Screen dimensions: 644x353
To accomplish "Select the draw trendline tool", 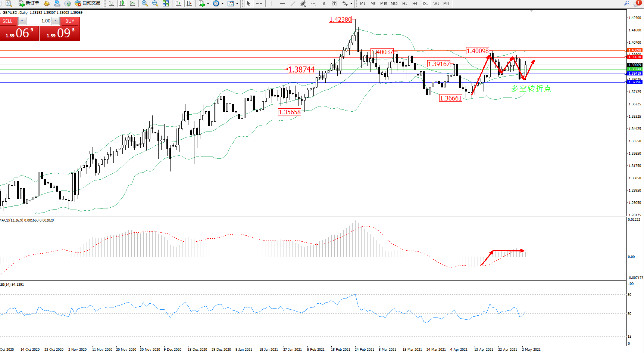I will pyautogui.click(x=293, y=3).
